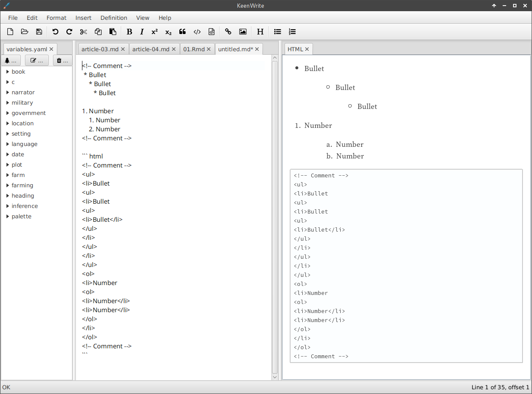
Task: Close the article-03.md tab
Action: point(123,49)
